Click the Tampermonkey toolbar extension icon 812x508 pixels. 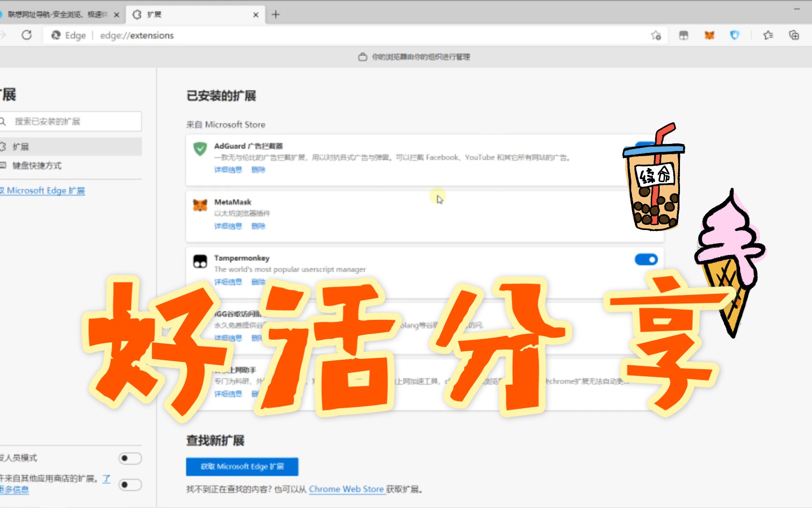[684, 35]
